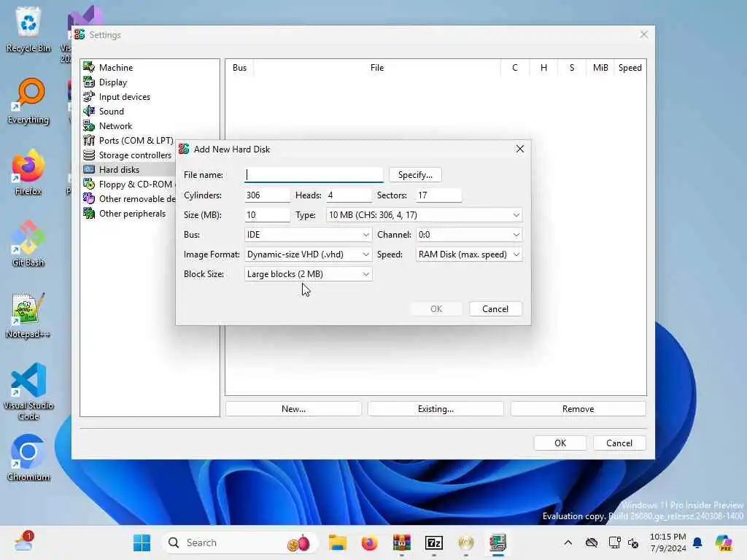Screen dimensions: 747x560
Task: Switch to 86Box in the taskbar
Action: (498, 542)
